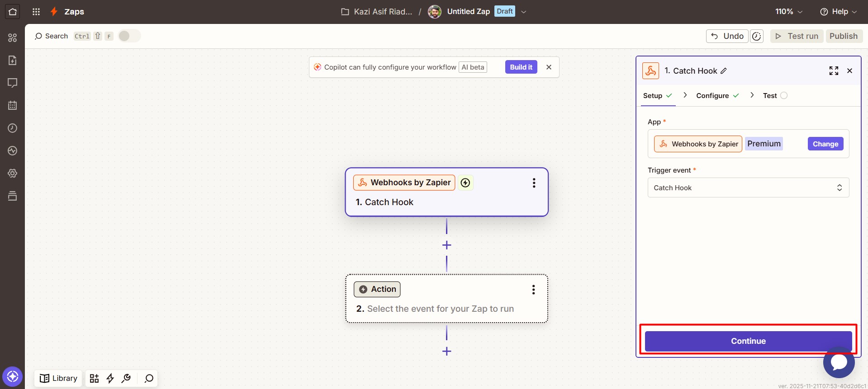Open the chat support bubble
The image size is (868, 389).
839,362
